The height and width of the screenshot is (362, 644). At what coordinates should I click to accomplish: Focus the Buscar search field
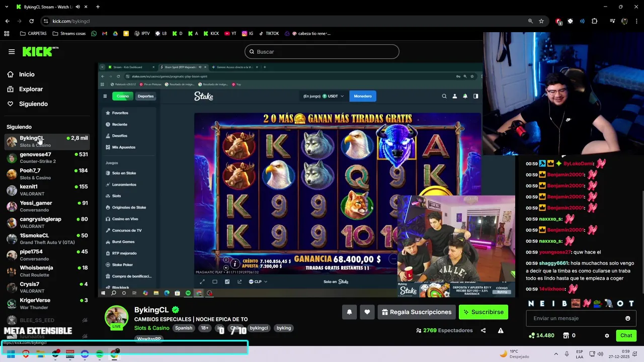[322, 52]
